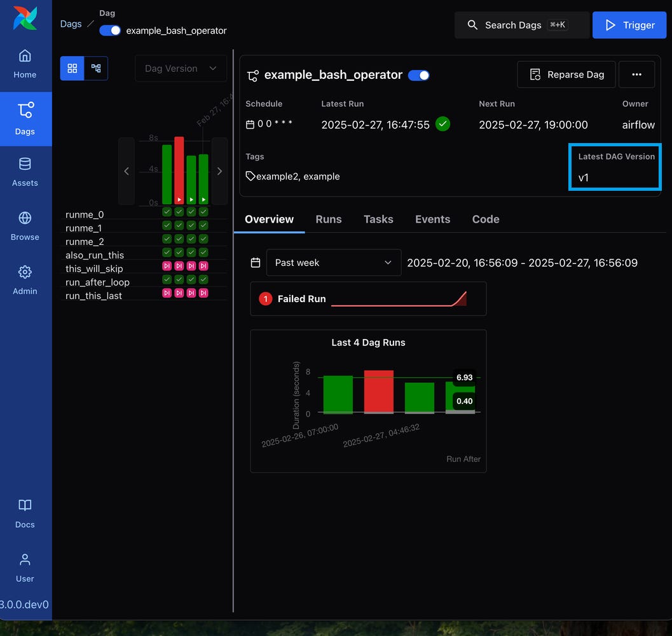672x636 pixels.
Task: Open the Dag Version dropdown
Action: click(181, 68)
